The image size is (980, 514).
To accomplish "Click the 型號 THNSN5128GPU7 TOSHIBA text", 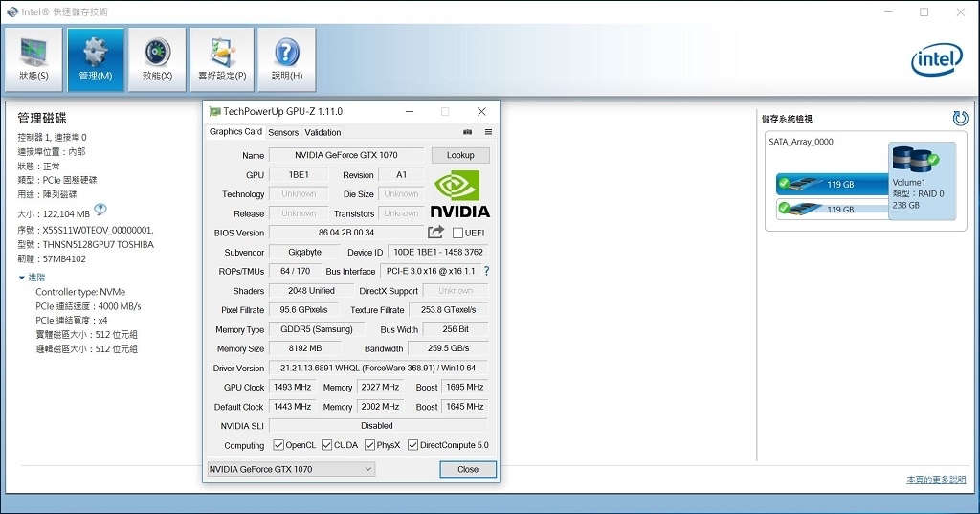I will (x=85, y=244).
